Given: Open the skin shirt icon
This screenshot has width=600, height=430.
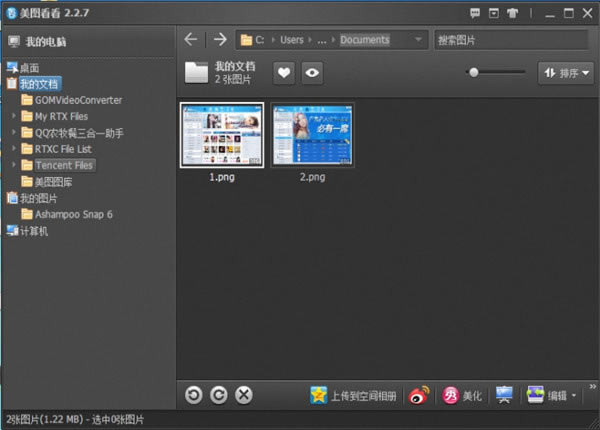Looking at the screenshot, I should coord(512,13).
